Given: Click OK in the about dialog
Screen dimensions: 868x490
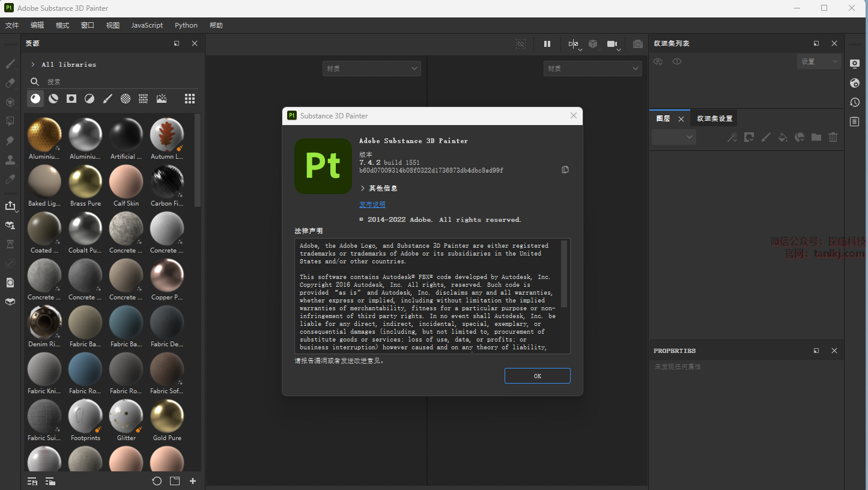Looking at the screenshot, I should [x=537, y=376].
